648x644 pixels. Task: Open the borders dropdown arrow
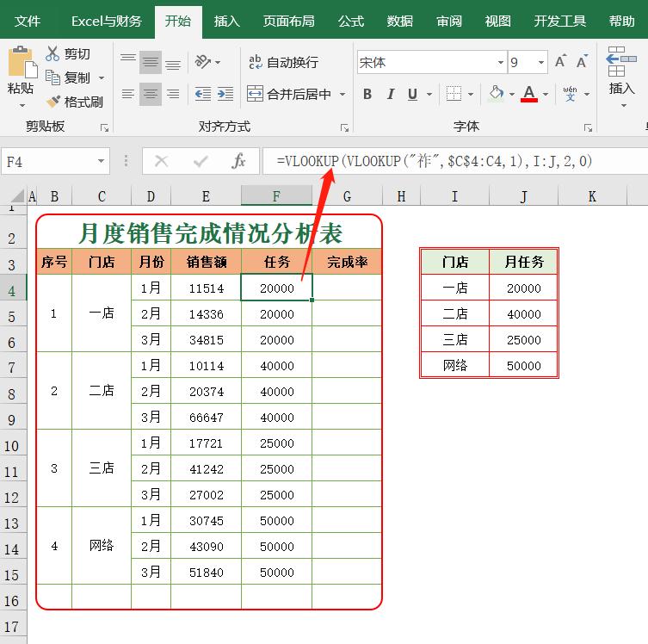click(471, 94)
